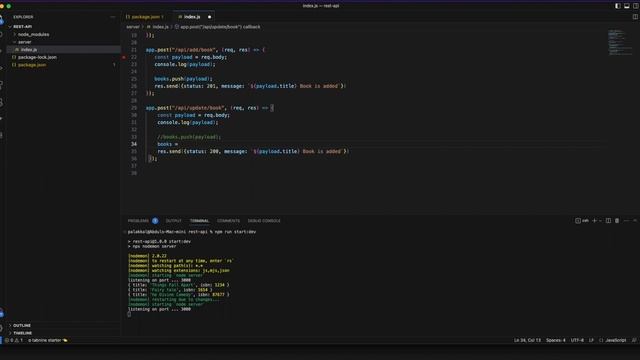The width and height of the screenshot is (640, 360).
Task: Click 'npm run start:dev' terminal command
Action: point(236,232)
